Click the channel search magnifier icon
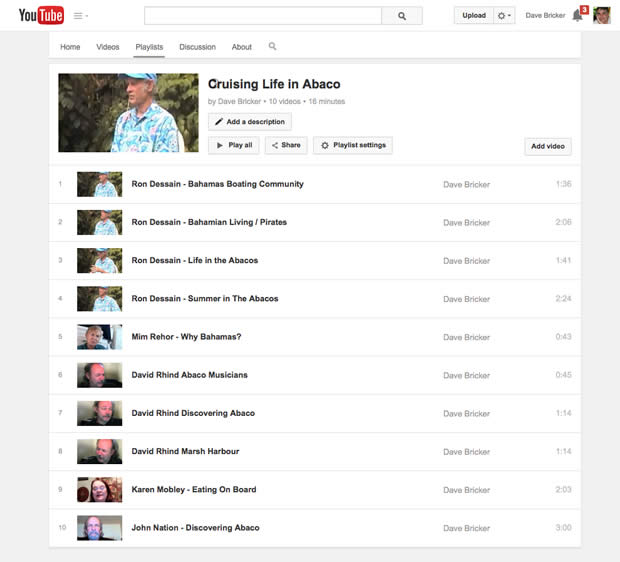This screenshot has width=620, height=562. (x=273, y=47)
